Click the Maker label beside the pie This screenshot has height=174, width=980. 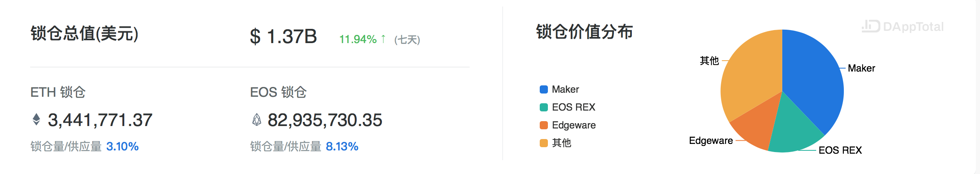point(861,68)
